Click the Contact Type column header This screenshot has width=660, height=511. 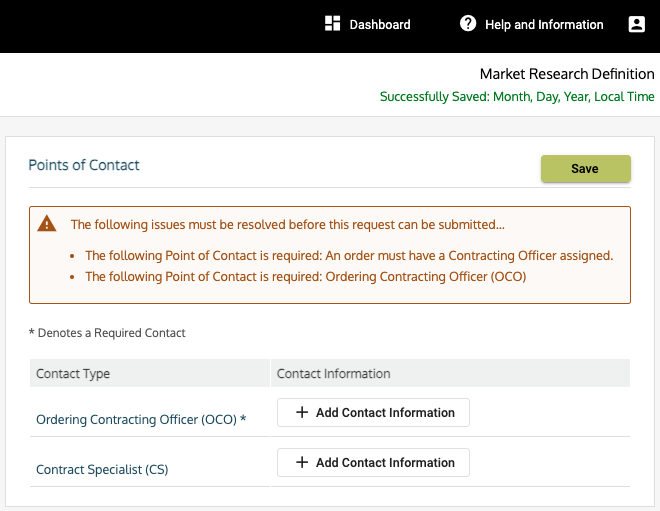[73, 374]
